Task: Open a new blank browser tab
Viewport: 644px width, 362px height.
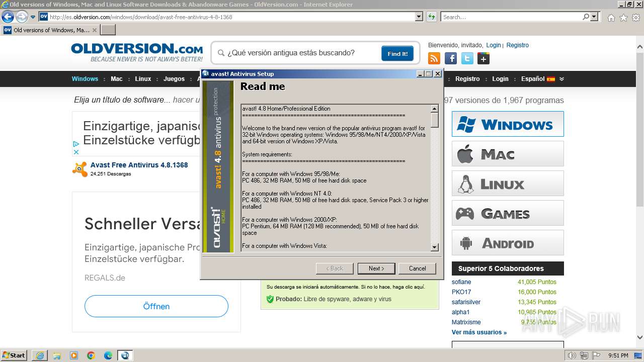Action: click(x=108, y=30)
